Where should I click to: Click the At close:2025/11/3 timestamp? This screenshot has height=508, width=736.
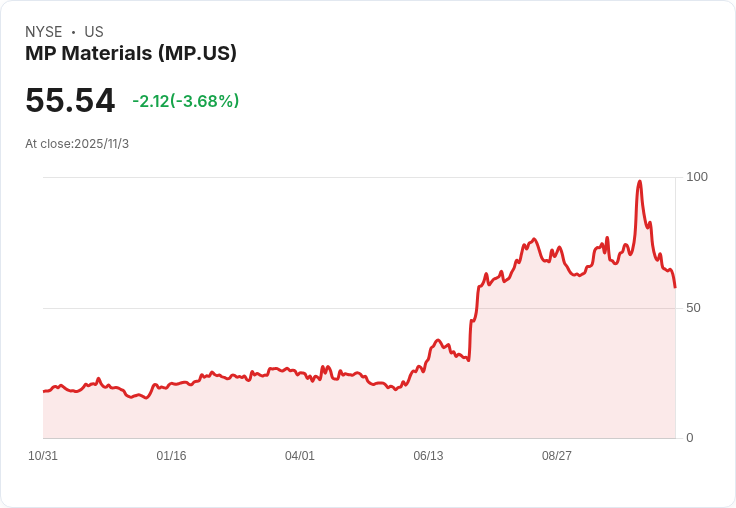[x=77, y=144]
